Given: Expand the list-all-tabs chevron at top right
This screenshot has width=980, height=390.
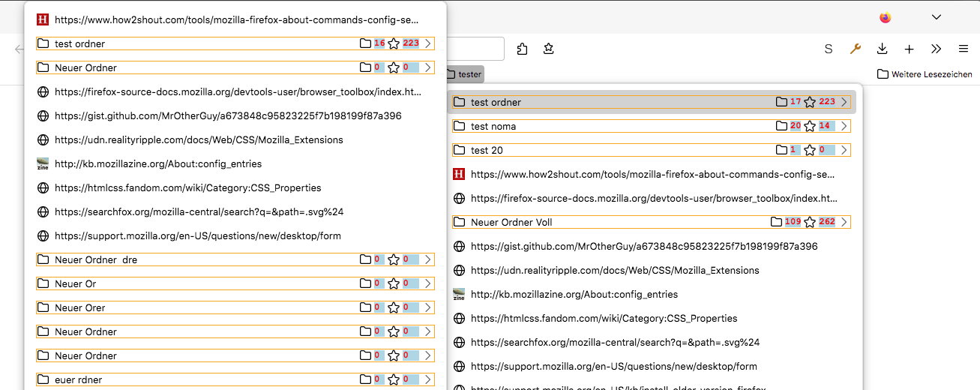Looking at the screenshot, I should point(937,17).
